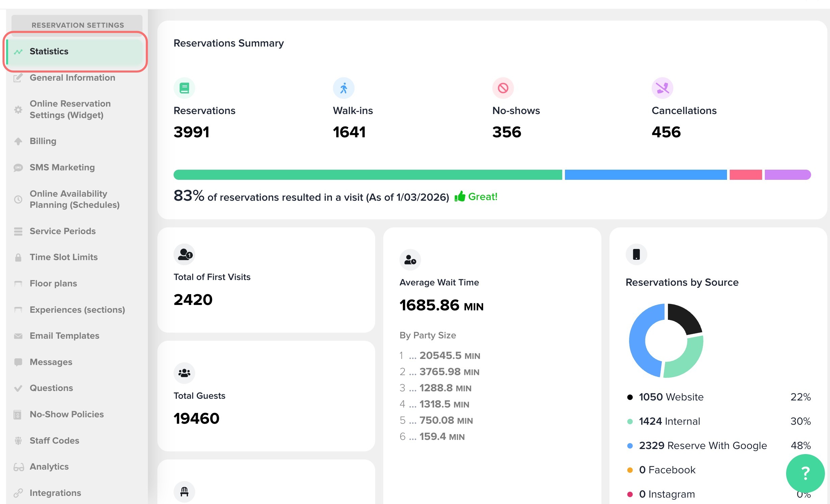
Task: Click the green Reservations book icon
Action: coord(184,88)
